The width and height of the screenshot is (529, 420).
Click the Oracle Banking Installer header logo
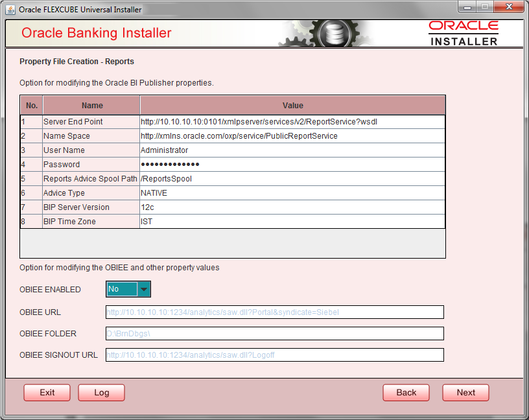(x=97, y=32)
